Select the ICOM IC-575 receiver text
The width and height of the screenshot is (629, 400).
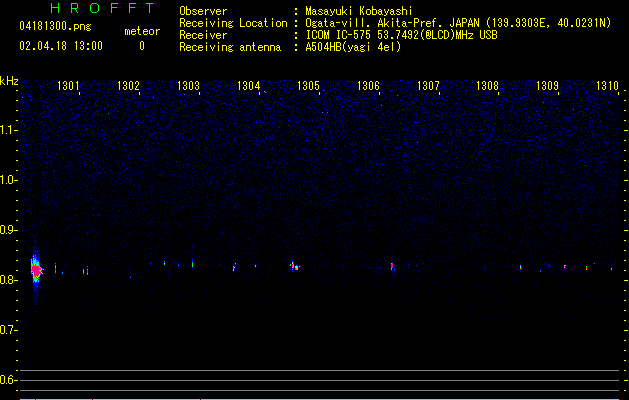[401, 35]
